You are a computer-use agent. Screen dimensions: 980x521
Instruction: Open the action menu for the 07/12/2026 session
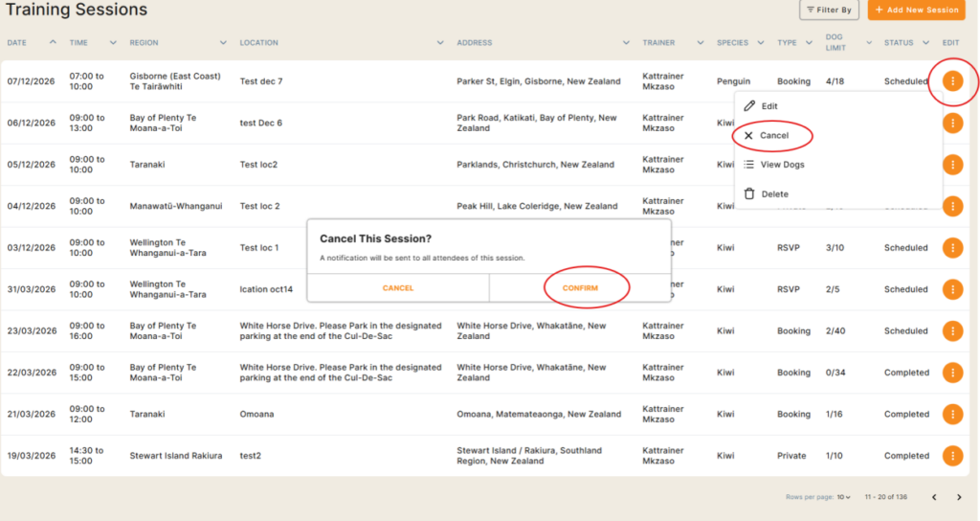click(952, 80)
